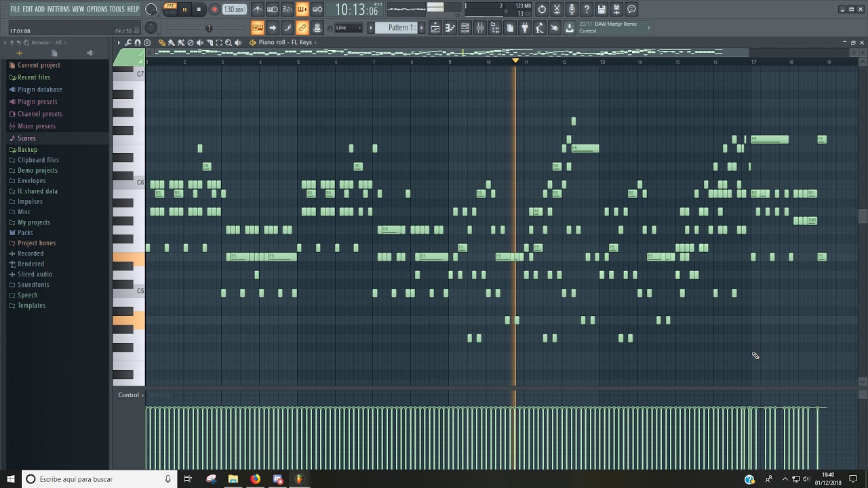Open the VIEW menu

(78, 9)
